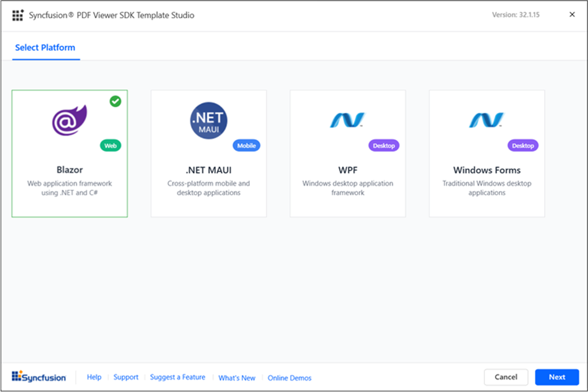Click the .NET MAUI logo icon
Screen dimensions: 588x392
coord(208,119)
